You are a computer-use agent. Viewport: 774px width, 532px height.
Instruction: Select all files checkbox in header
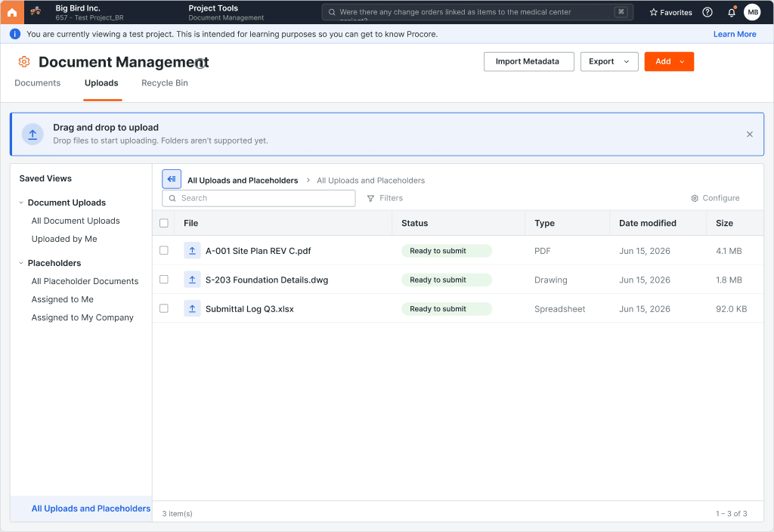point(164,223)
